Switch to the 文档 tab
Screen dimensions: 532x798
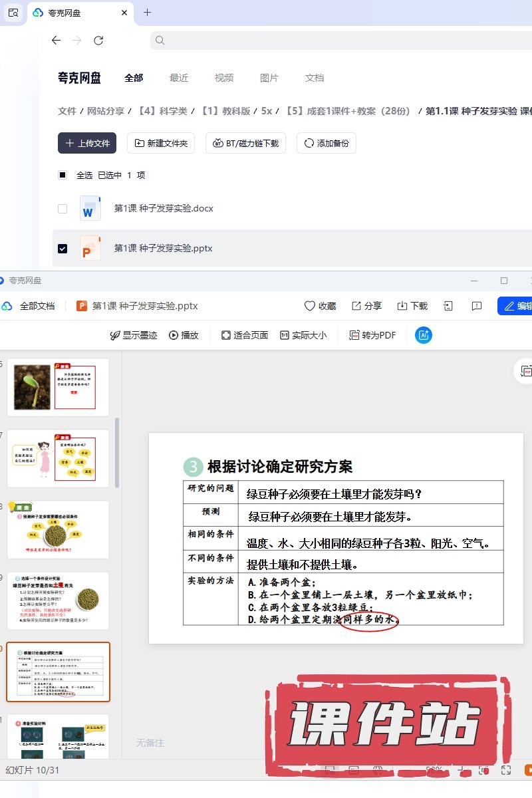315,78
